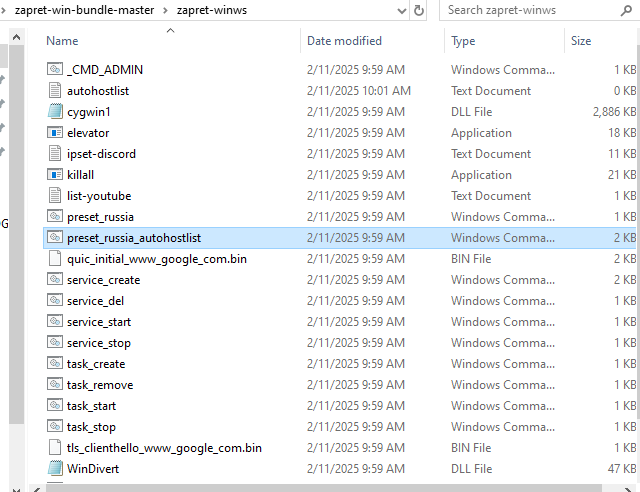Select the _CMD_ADMIN command file icon
Image resolution: width=640 pixels, height=492 pixels.
pyautogui.click(x=55, y=69)
